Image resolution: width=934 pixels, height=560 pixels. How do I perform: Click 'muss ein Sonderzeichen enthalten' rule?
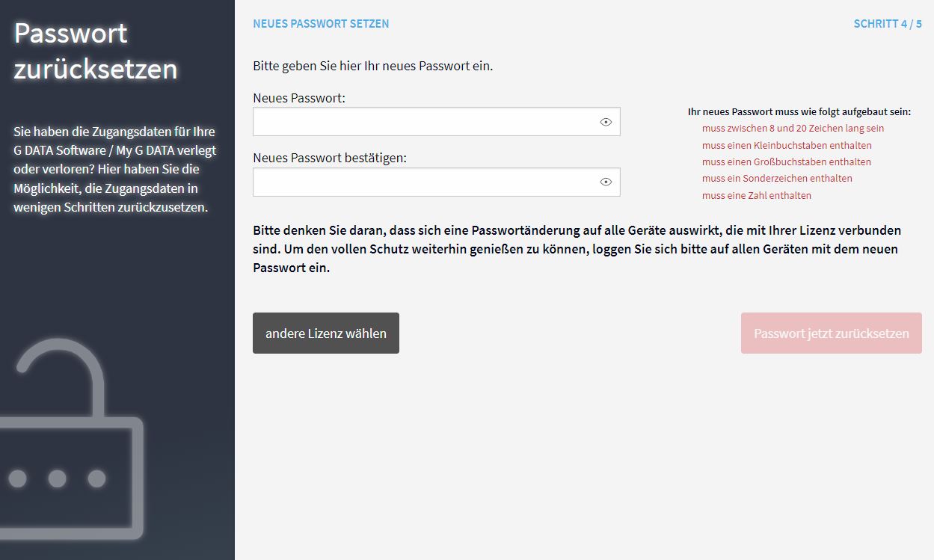tap(777, 178)
